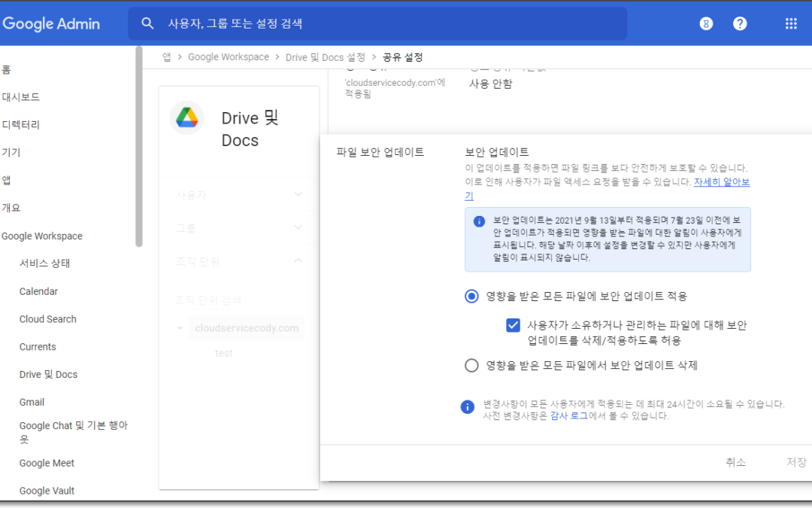This screenshot has width=812, height=508.
Task: Open Drive 및 Docs in the sidebar
Action: tap(48, 374)
